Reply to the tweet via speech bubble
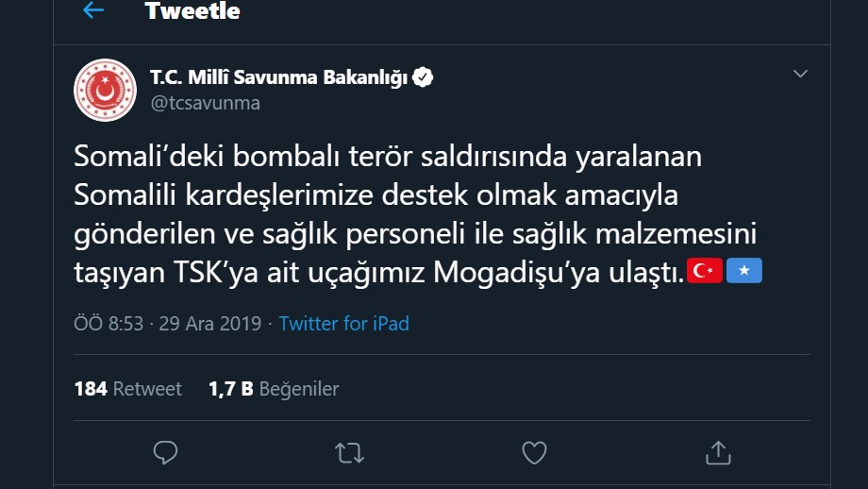868x489 pixels. (165, 452)
